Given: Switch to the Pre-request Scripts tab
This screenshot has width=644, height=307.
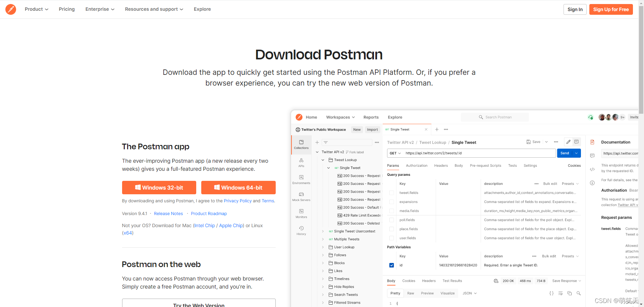Looking at the screenshot, I should pos(485,166).
